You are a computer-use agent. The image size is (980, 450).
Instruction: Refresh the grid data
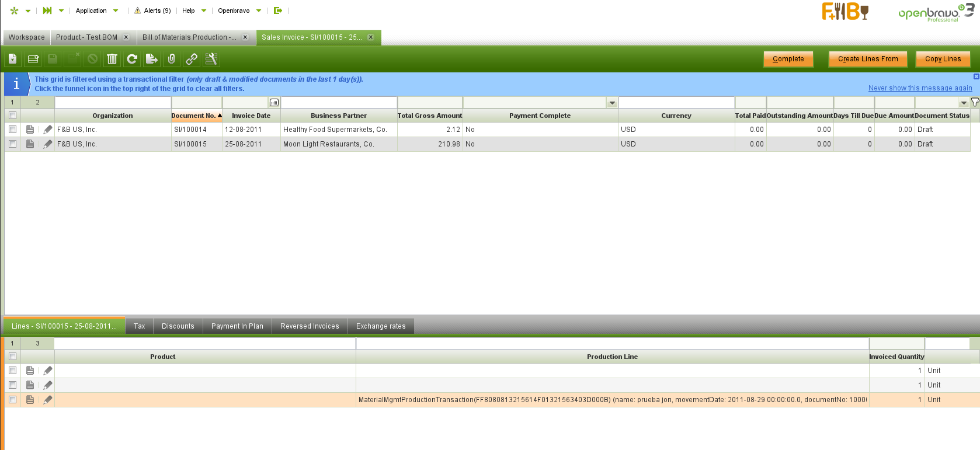(x=132, y=59)
